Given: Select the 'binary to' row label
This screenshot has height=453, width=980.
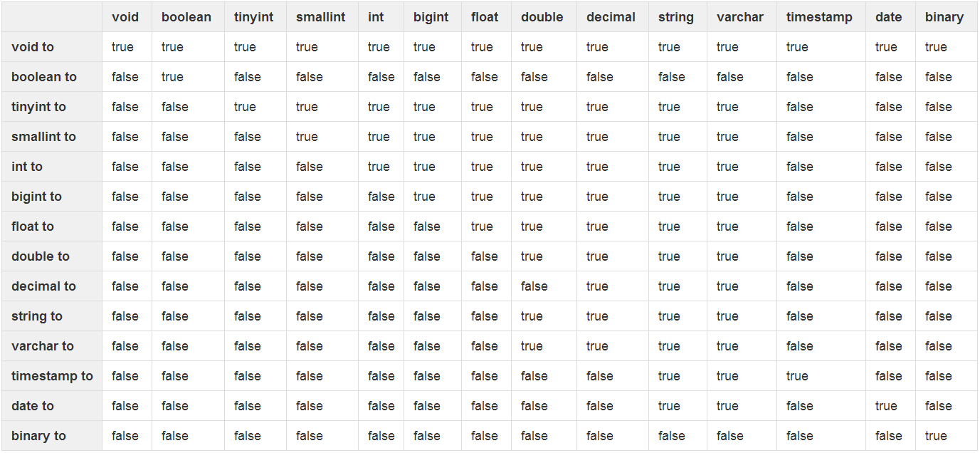Looking at the screenshot, I should (x=38, y=436).
